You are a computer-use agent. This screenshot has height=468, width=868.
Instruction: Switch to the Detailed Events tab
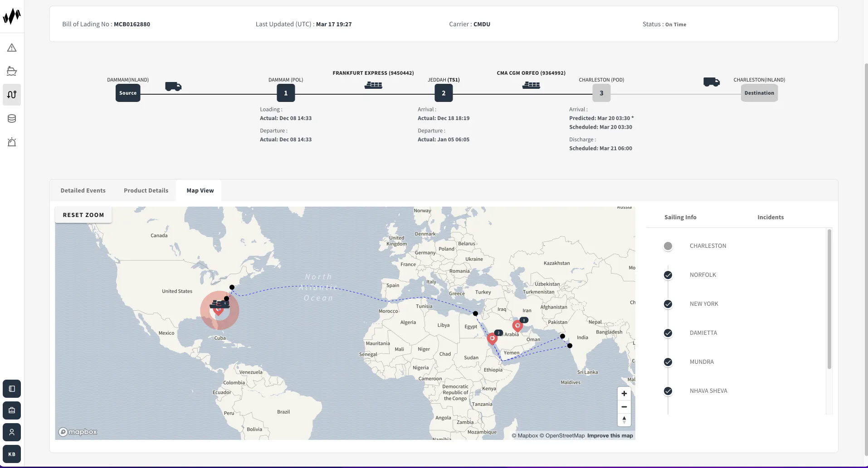[x=83, y=191]
